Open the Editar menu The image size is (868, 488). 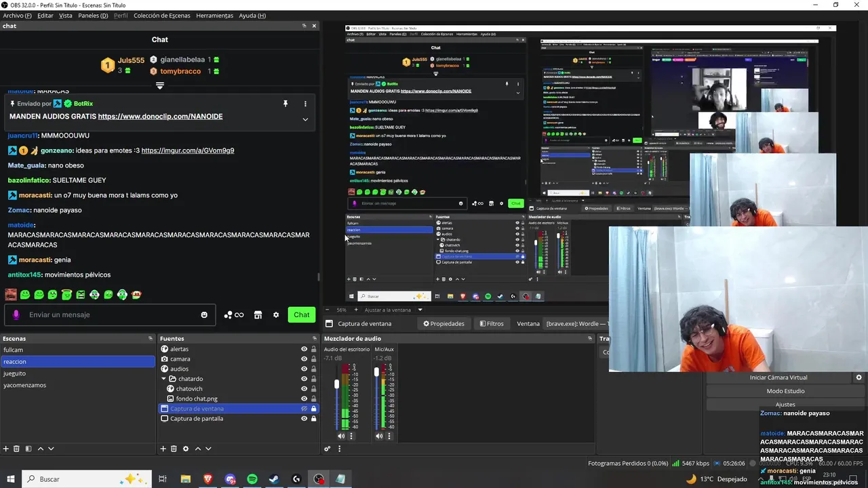(45, 16)
